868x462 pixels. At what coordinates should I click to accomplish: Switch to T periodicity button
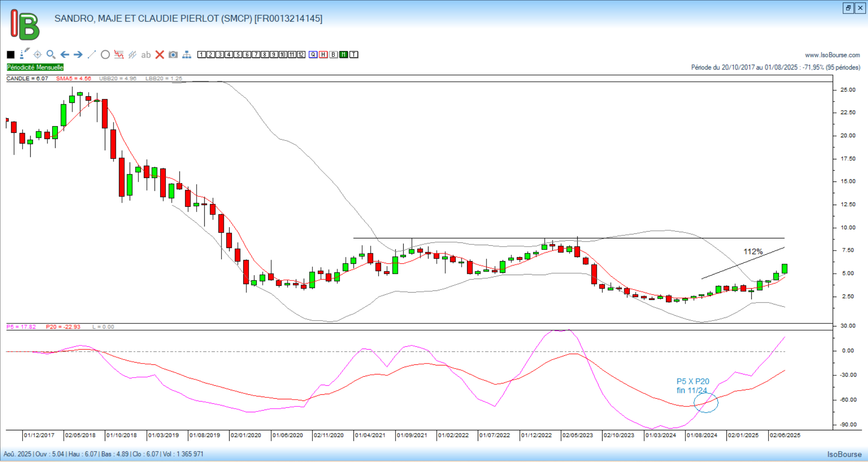(x=354, y=55)
